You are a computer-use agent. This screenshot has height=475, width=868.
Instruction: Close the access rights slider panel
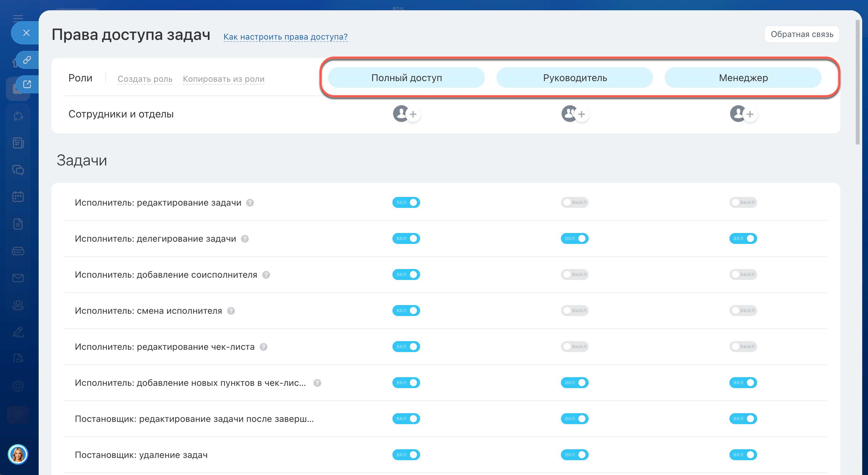tap(26, 33)
